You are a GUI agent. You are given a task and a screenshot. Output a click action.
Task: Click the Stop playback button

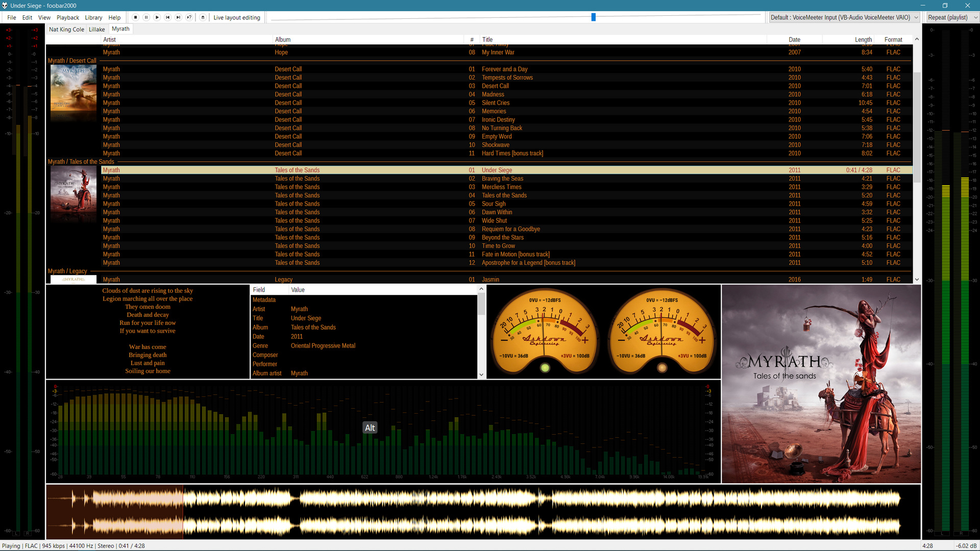135,17
